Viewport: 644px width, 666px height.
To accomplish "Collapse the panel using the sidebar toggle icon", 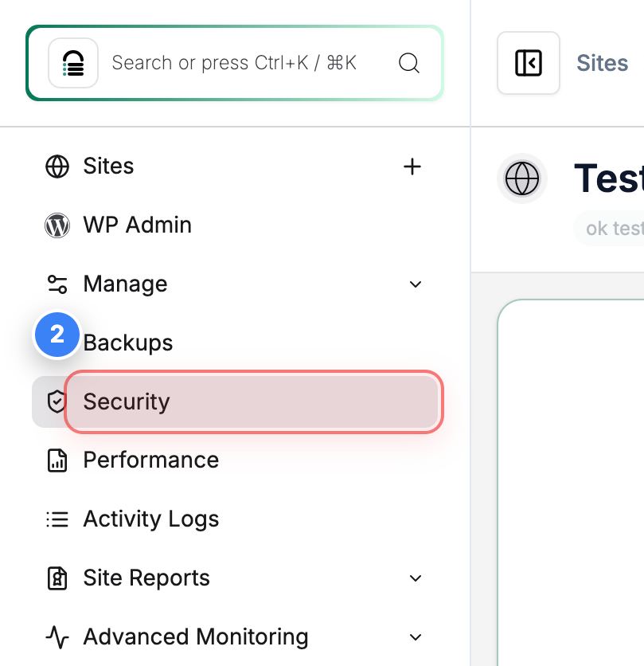I will point(529,63).
